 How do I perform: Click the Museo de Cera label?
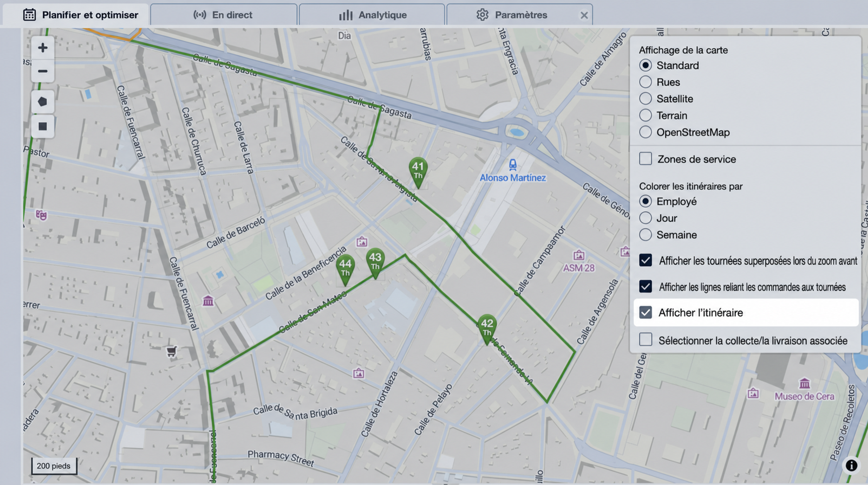804,396
